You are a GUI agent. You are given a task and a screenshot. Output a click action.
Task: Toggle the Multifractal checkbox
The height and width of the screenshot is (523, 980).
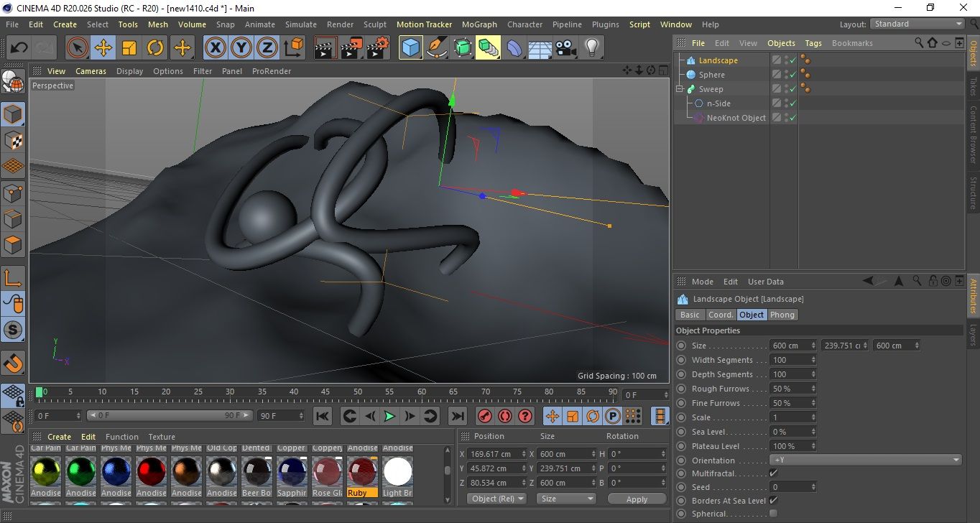click(773, 473)
